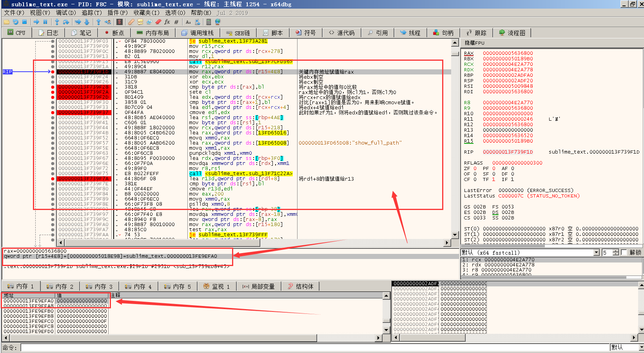The height and width of the screenshot is (353, 644).
Task: Switch to the 内存布局 tab
Action: 153,33
